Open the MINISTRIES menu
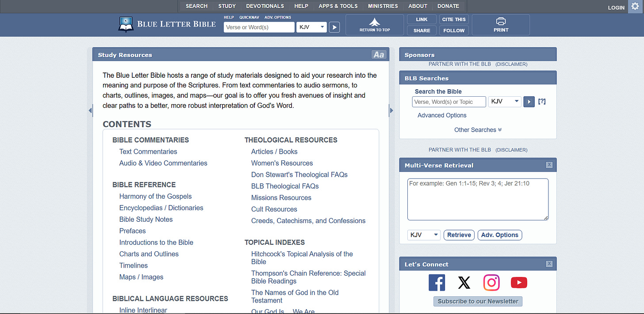The image size is (644, 314). [383, 6]
